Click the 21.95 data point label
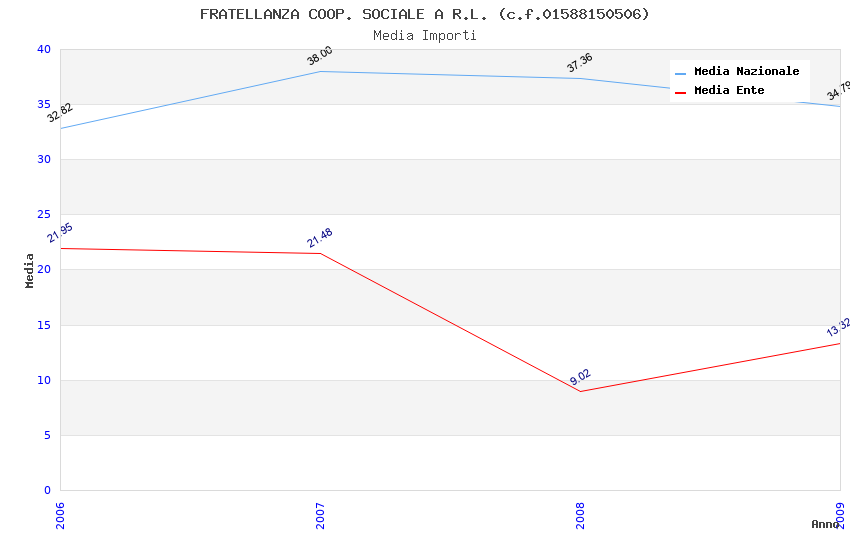 [60, 233]
